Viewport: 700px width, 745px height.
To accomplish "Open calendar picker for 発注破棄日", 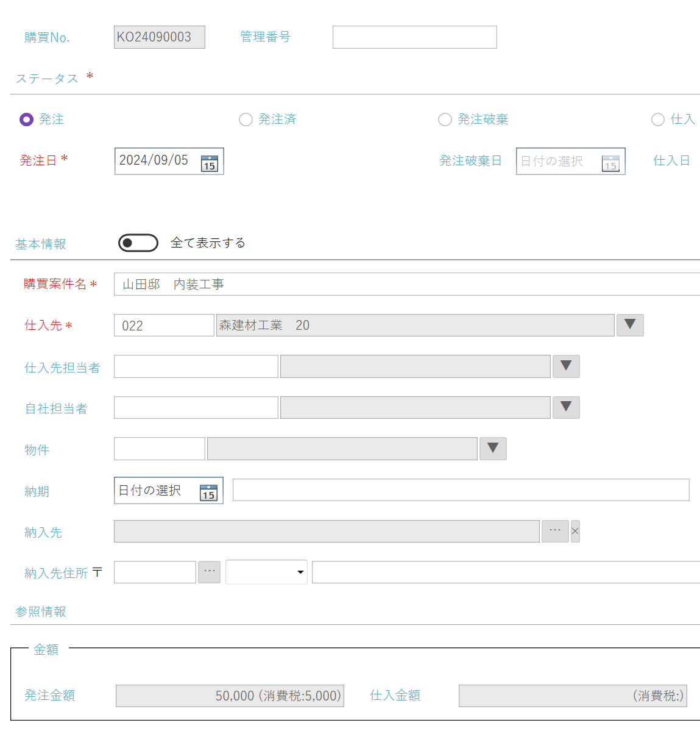I will 610,163.
